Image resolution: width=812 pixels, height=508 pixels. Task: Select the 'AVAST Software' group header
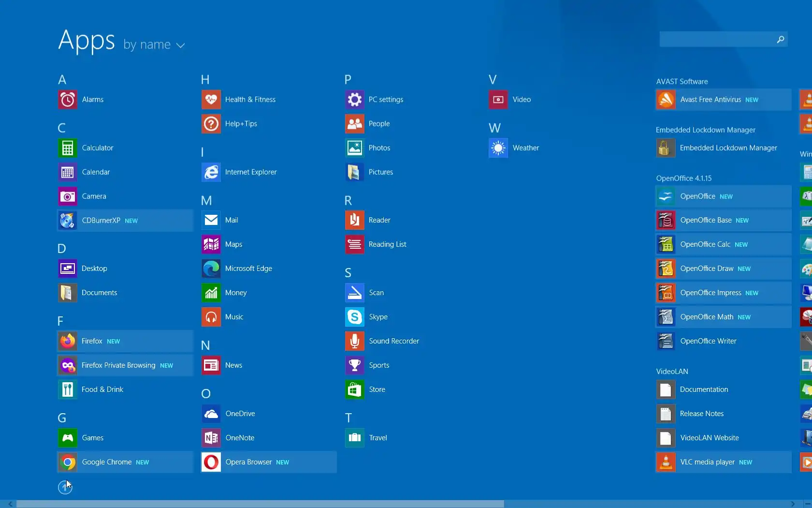(x=682, y=82)
